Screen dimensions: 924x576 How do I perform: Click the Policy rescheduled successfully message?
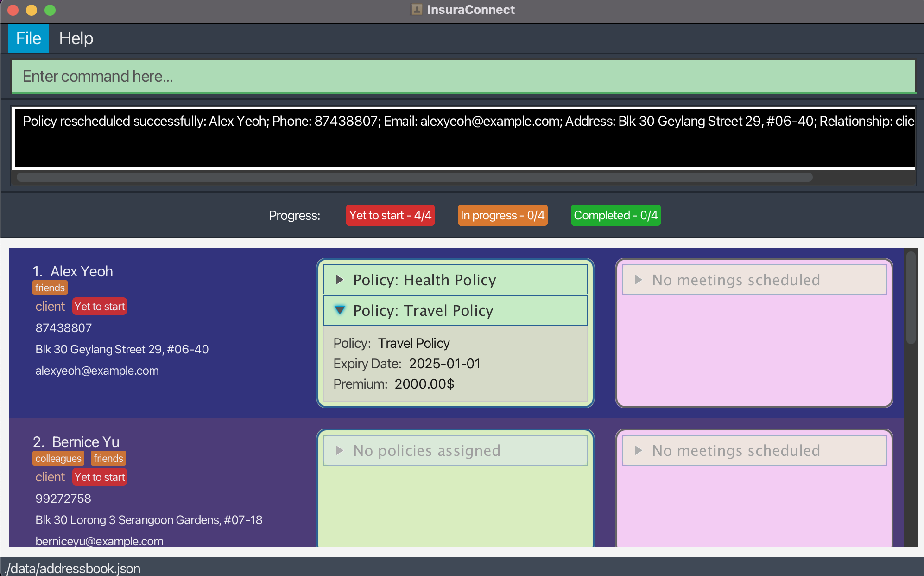468,121
